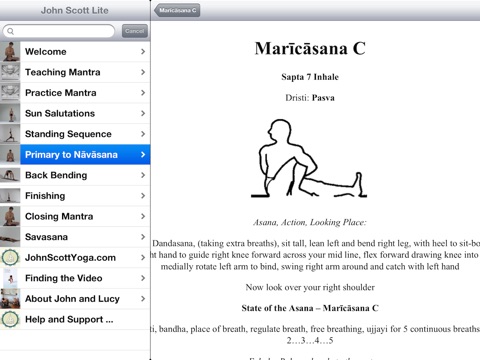
Task: Focus the sidebar search field
Action: 59,31
